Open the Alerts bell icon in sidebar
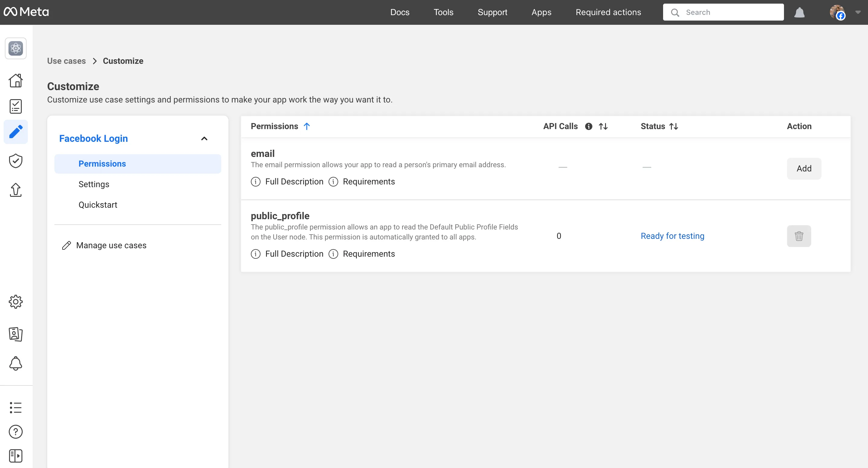The width and height of the screenshot is (868, 468). [15, 363]
